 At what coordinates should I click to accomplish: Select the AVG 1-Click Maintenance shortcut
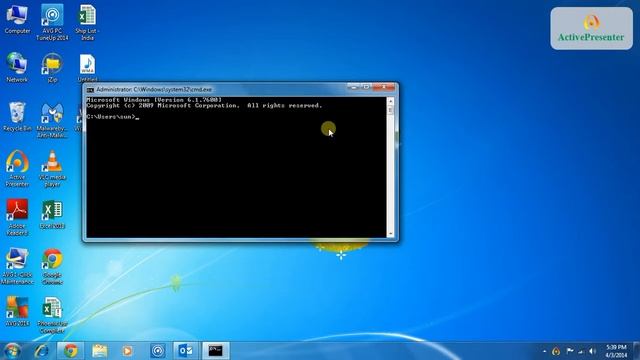click(x=17, y=266)
